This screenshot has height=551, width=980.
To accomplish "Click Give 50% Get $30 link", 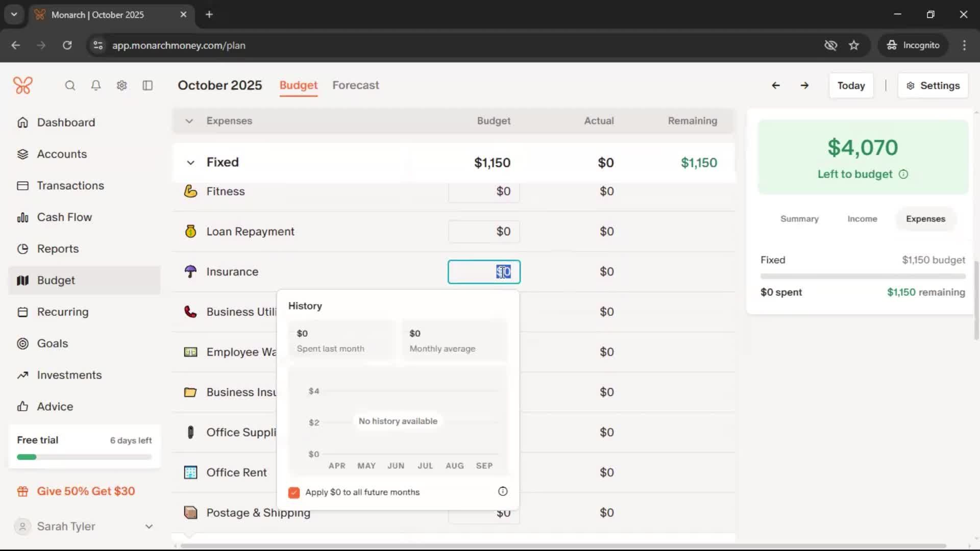I will (x=86, y=491).
